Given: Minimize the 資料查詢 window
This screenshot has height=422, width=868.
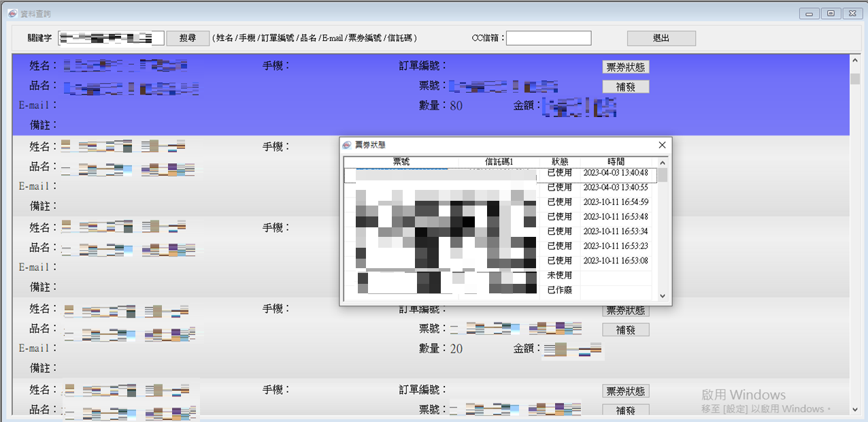Looking at the screenshot, I should click(x=809, y=13).
